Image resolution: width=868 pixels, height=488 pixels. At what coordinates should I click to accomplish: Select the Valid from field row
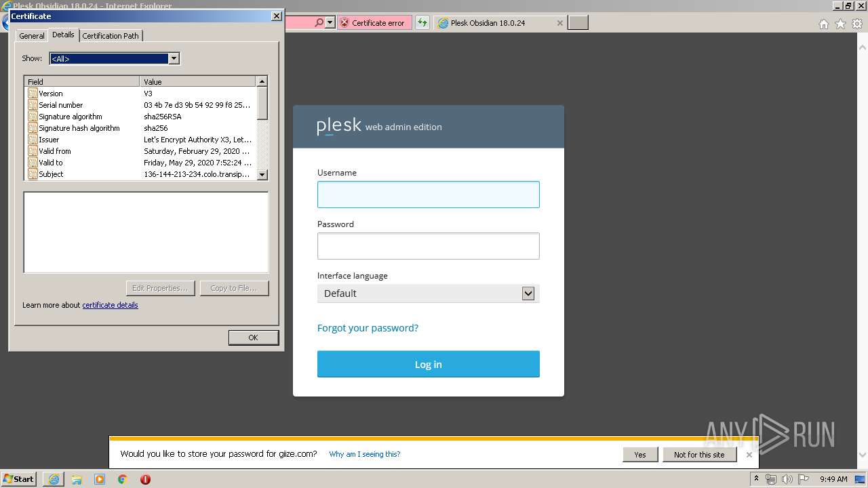140,151
